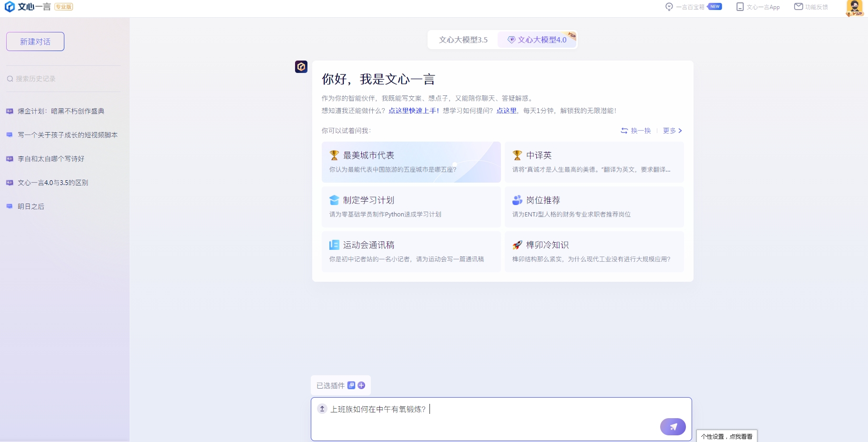Switch to 文心大模型4.0 tab

pos(537,40)
